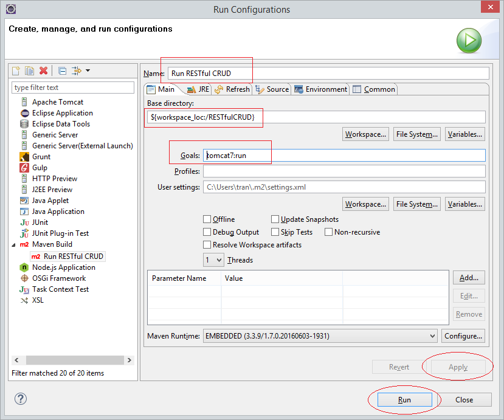Click the horizontal scrollbar thumb in tree
Viewport: 504px width, 420px height.
click(75, 360)
